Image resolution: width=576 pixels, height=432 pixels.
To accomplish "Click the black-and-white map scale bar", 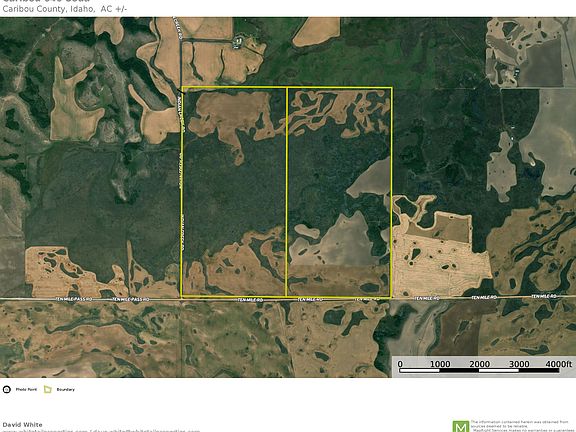I will (x=479, y=371).
